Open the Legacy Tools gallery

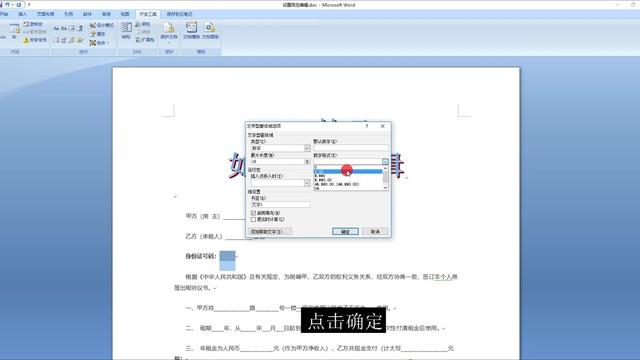80,40
